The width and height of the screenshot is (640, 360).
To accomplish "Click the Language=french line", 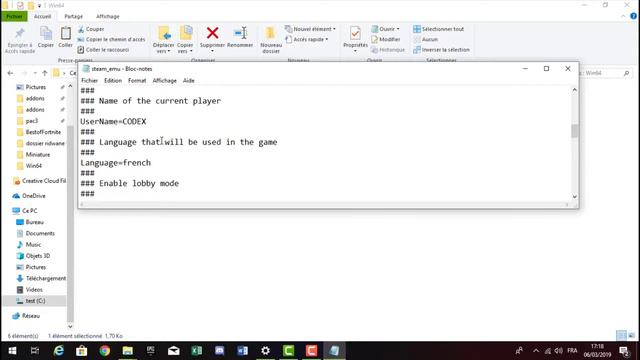I will pos(116,163).
